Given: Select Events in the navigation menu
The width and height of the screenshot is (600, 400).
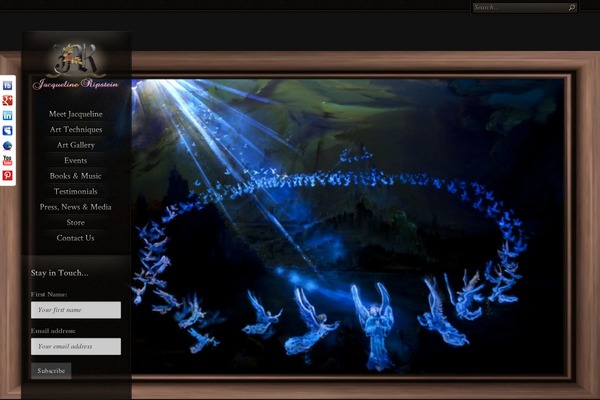Looking at the screenshot, I should (x=75, y=160).
